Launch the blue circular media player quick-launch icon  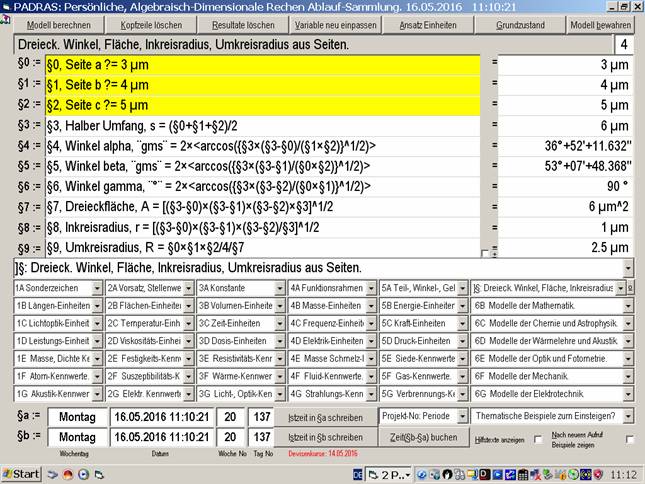(84, 475)
